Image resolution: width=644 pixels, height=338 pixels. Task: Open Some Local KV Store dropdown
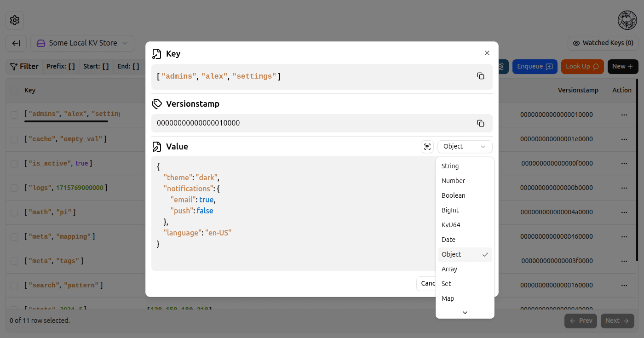(82, 43)
